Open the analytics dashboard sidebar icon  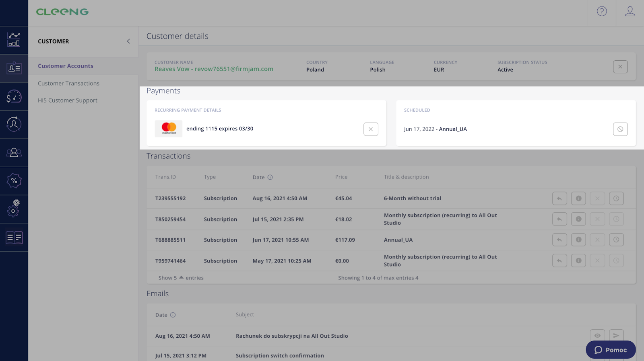point(14,40)
